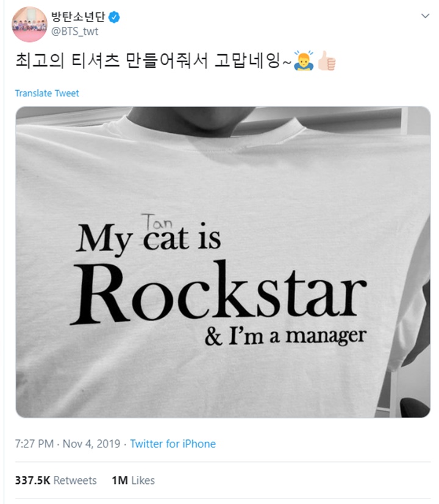
Task: Click "& I'm a manager" text in photo
Action: point(285,336)
